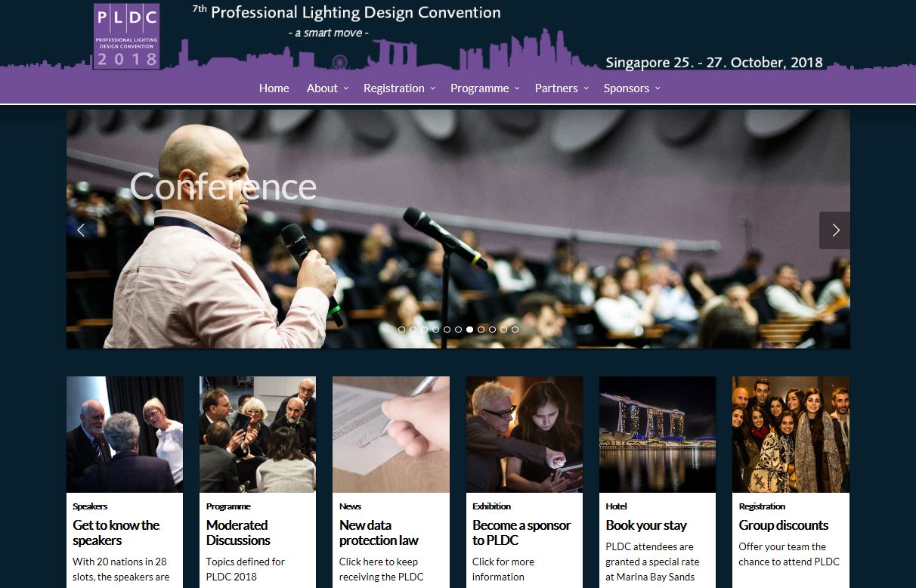Click the Marina Bay Sands hotel thumbnail

pyautogui.click(x=658, y=435)
